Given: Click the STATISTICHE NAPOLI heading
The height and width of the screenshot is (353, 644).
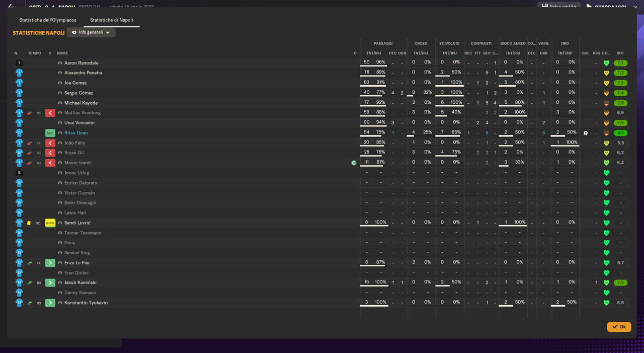Looking at the screenshot, I should coord(39,33).
